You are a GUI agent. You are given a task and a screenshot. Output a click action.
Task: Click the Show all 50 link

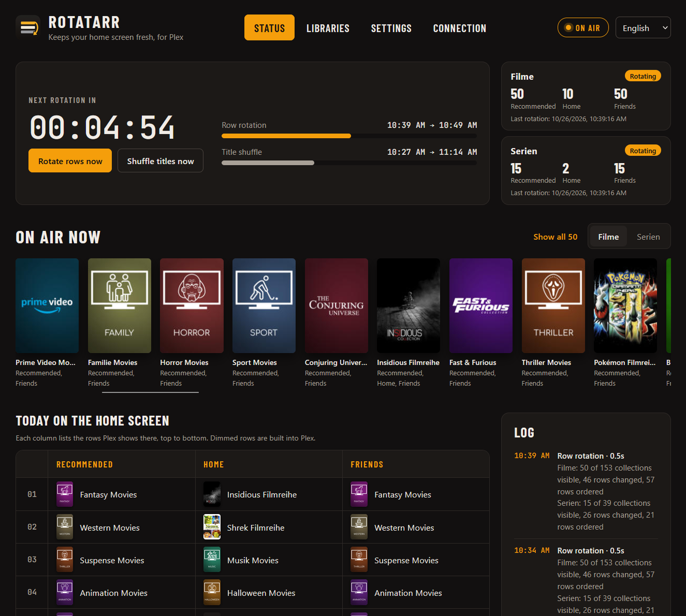click(555, 237)
